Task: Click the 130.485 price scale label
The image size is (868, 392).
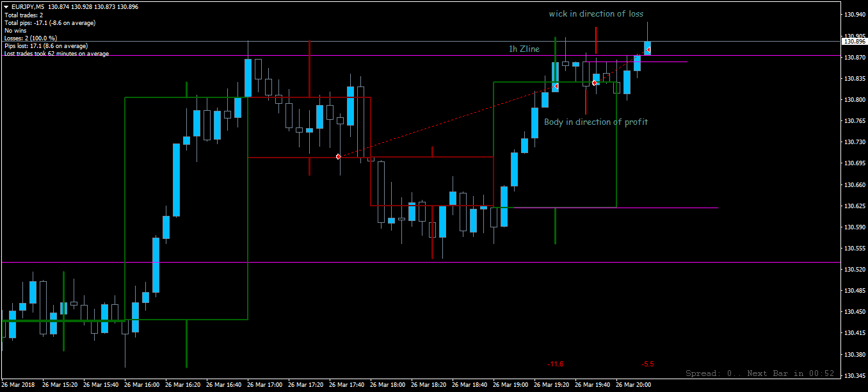Action: 854,291
